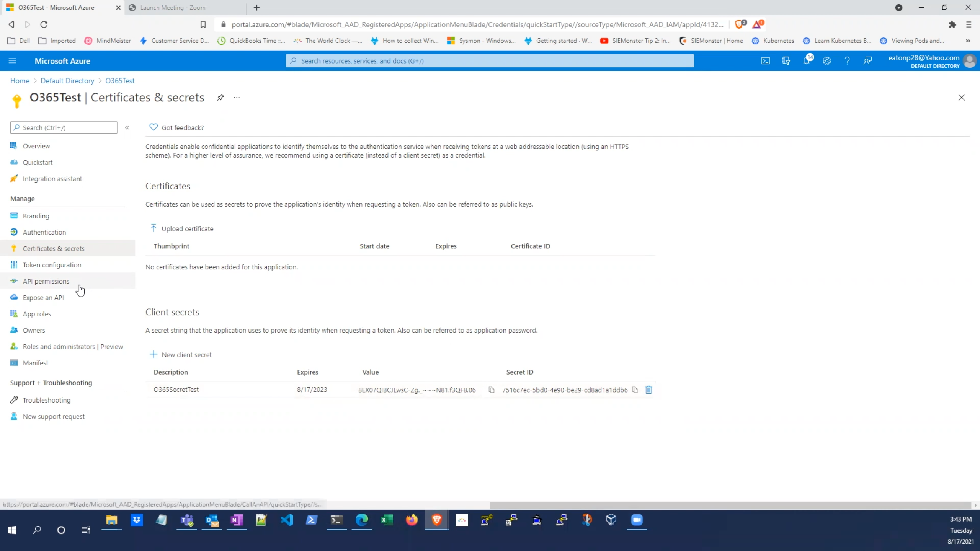The height and width of the screenshot is (551, 980).
Task: Open the Azure hamburger menu
Action: (12, 60)
